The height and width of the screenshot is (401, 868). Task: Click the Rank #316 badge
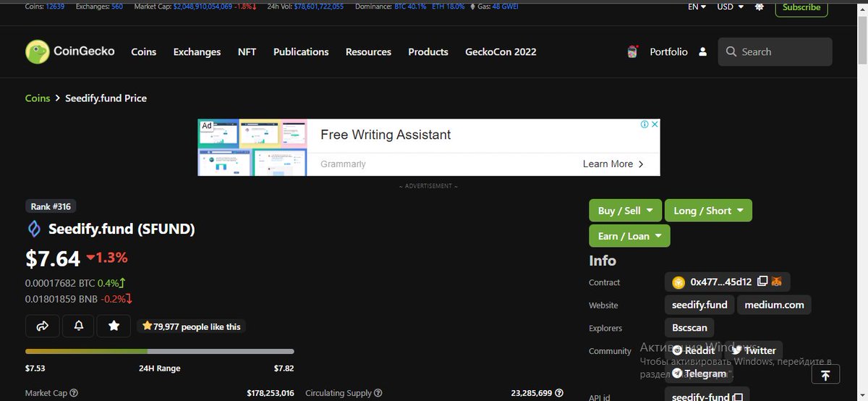[51, 206]
